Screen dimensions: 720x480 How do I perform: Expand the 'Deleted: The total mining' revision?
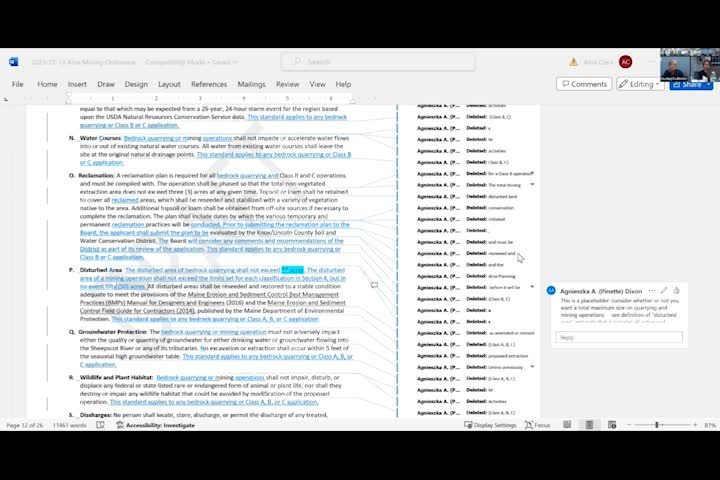click(532, 185)
